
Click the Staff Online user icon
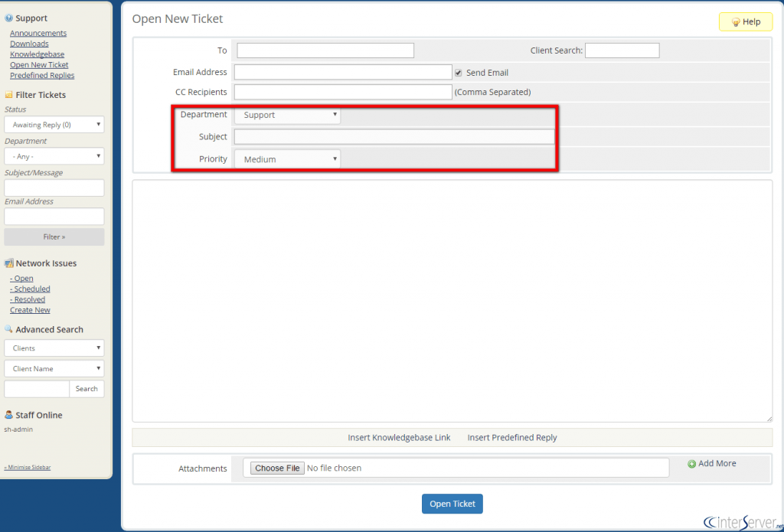(8, 415)
